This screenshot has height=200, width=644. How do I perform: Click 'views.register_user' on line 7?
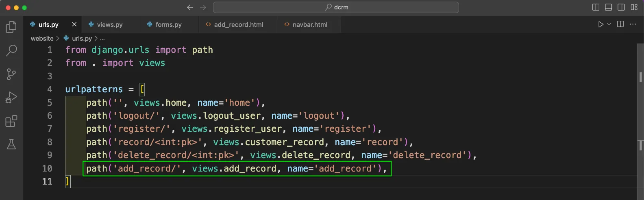click(x=232, y=129)
